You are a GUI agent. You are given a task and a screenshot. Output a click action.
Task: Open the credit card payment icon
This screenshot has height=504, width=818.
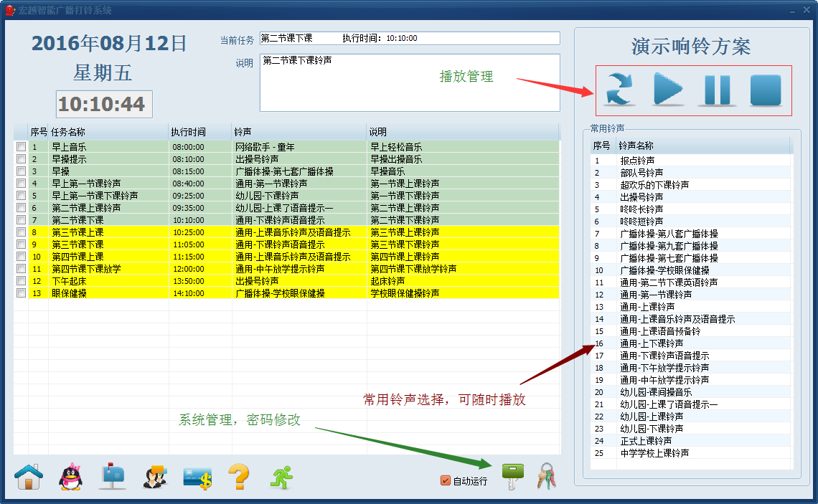pos(197,477)
